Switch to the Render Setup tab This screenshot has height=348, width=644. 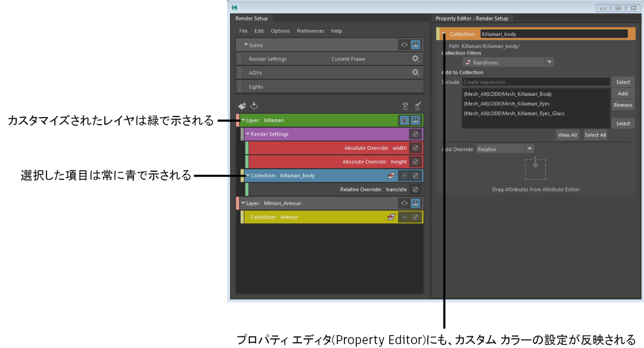251,19
